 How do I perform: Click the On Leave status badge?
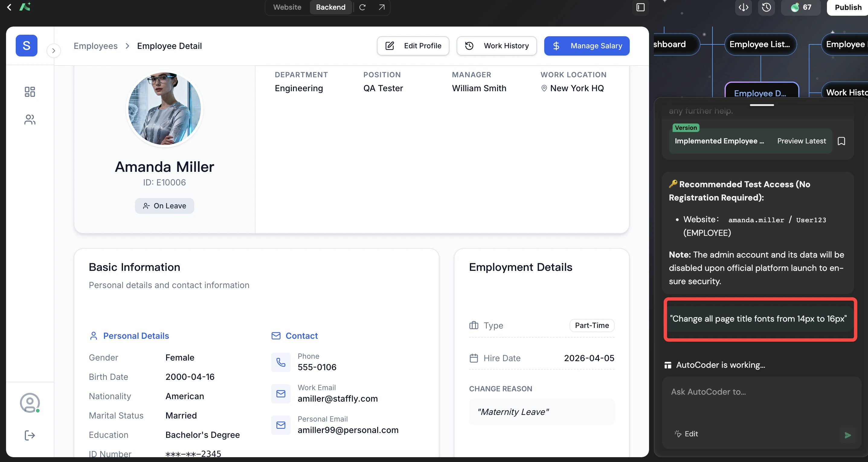(164, 206)
